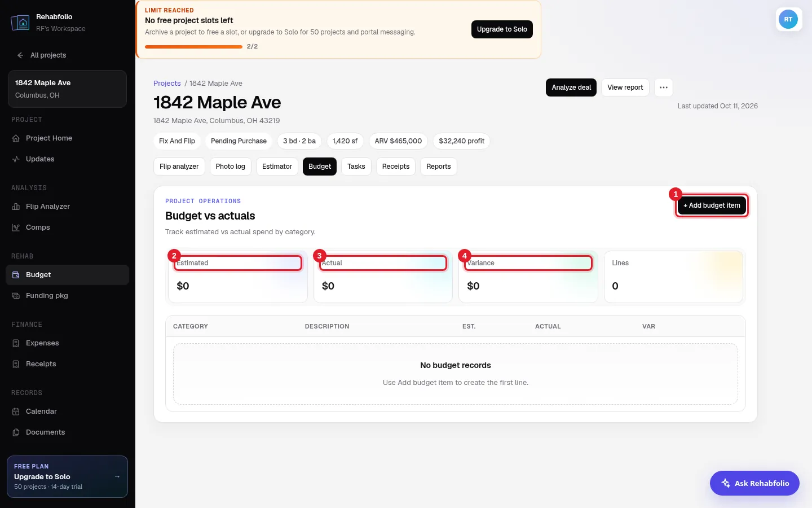Image resolution: width=812 pixels, height=508 pixels.
Task: Click the Upgrade to Solo button
Action: tap(502, 29)
